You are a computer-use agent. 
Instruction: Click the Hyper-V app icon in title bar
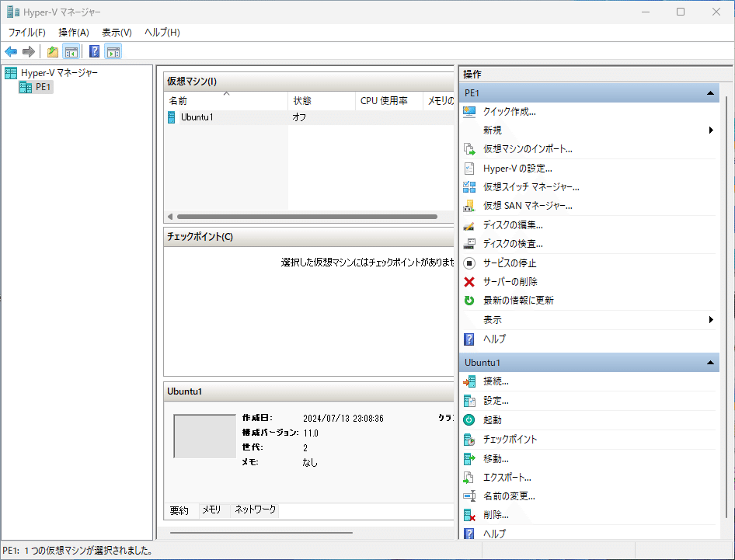[x=13, y=12]
